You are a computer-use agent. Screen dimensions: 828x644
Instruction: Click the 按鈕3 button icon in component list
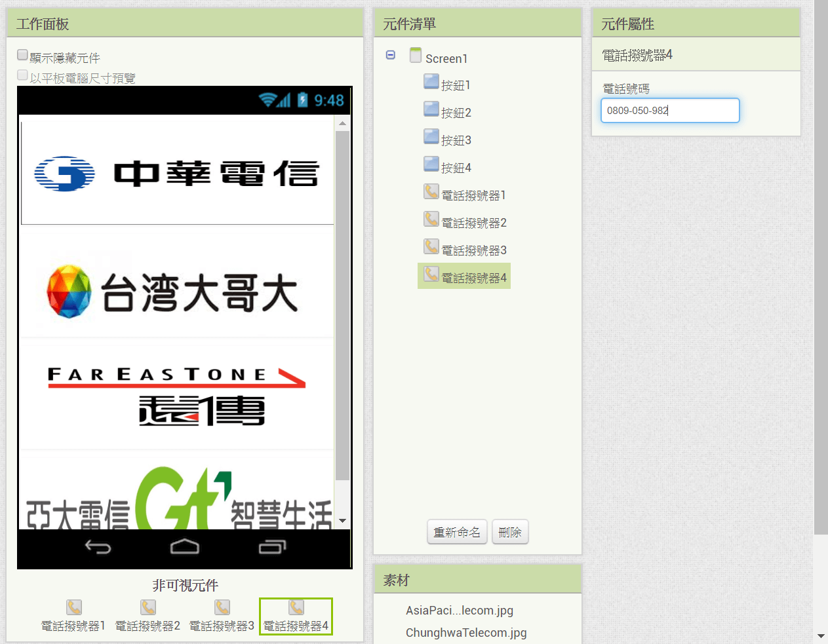coord(431,136)
